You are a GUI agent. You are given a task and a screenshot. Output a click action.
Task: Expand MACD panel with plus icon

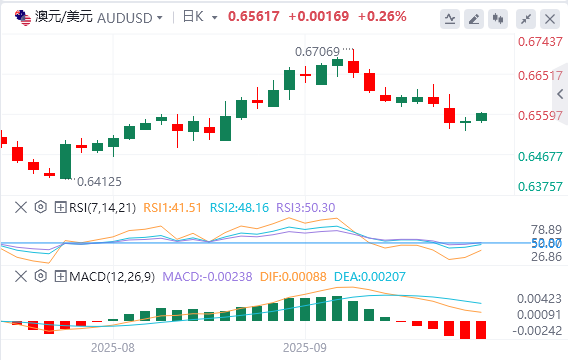point(60,277)
